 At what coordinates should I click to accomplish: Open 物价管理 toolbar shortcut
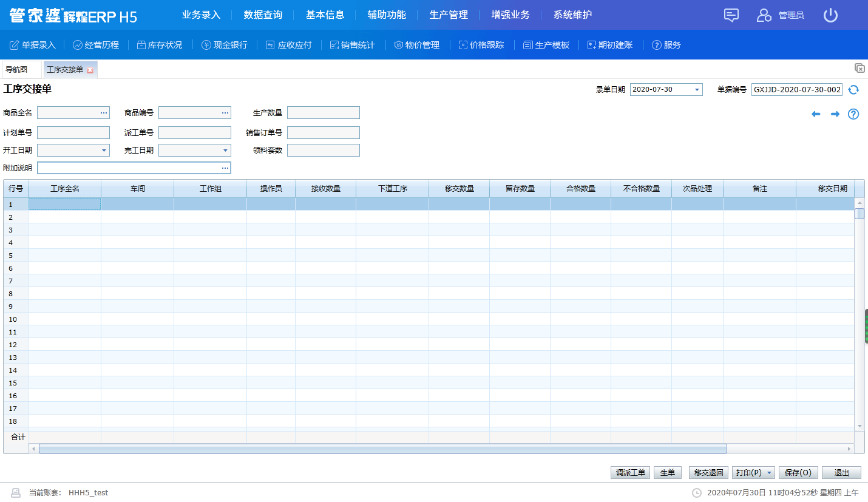point(417,45)
